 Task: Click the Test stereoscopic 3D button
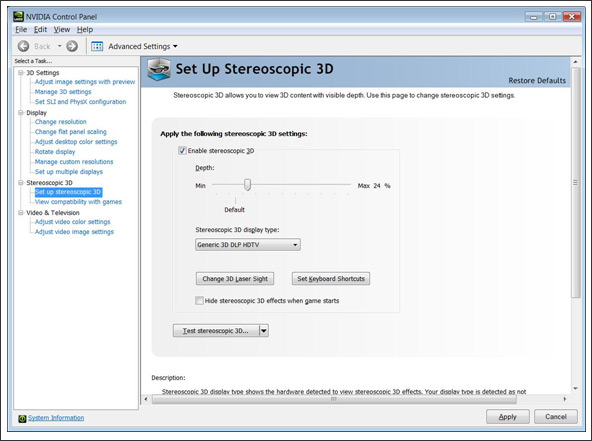pyautogui.click(x=216, y=331)
